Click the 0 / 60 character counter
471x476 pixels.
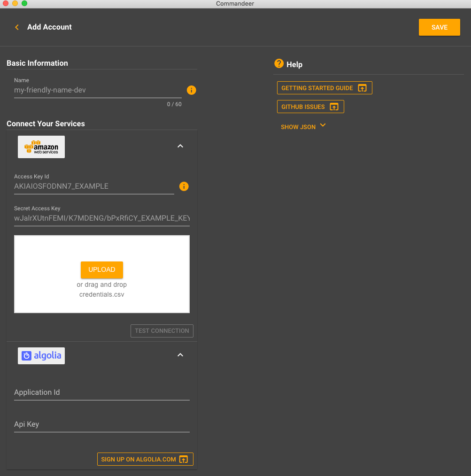pyautogui.click(x=174, y=104)
